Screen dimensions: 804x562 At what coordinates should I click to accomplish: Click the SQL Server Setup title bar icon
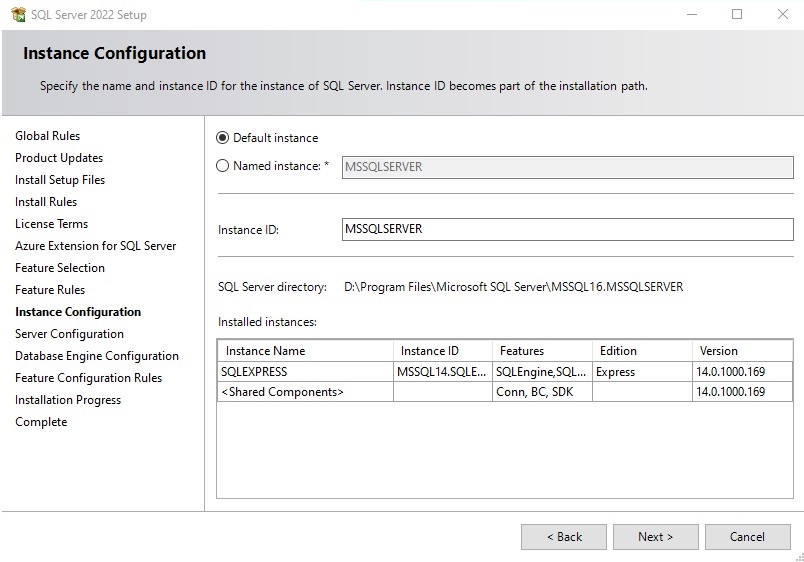[x=17, y=15]
